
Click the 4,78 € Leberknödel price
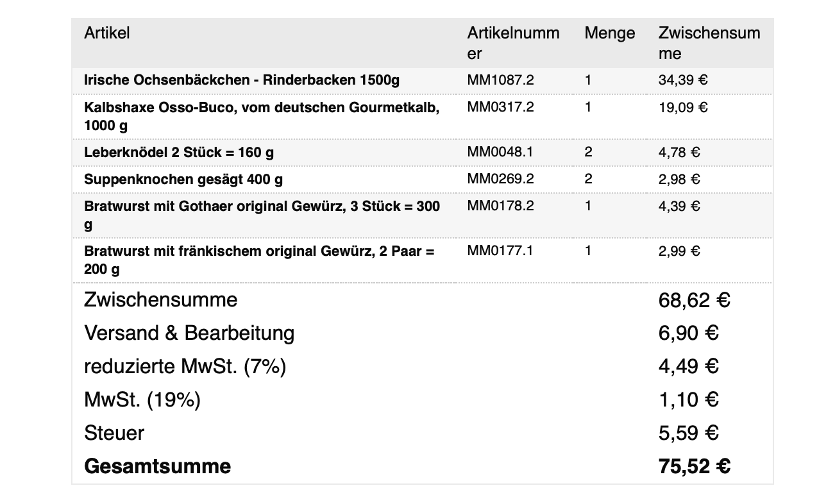point(679,153)
